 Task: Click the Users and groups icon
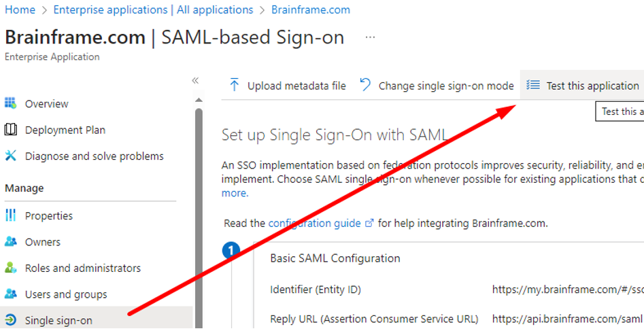click(x=10, y=294)
